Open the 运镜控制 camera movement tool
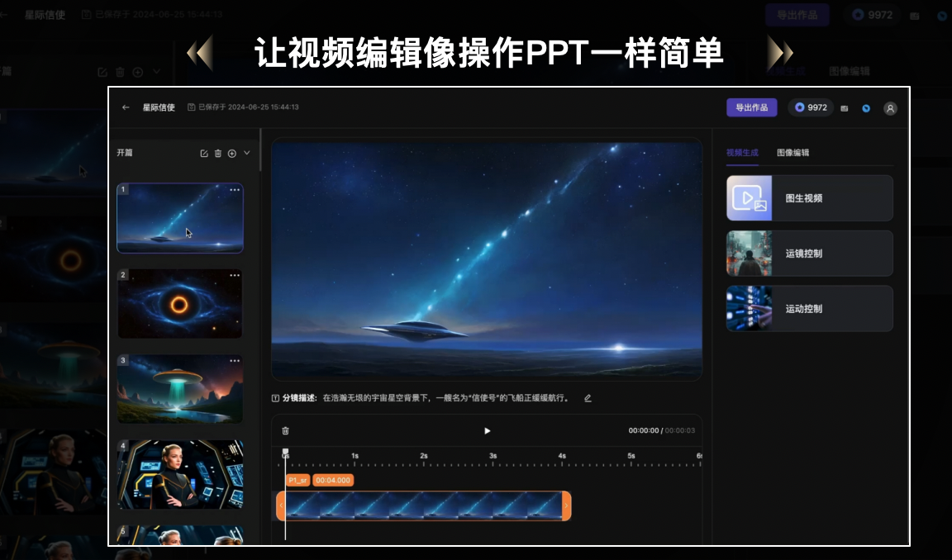 click(808, 253)
